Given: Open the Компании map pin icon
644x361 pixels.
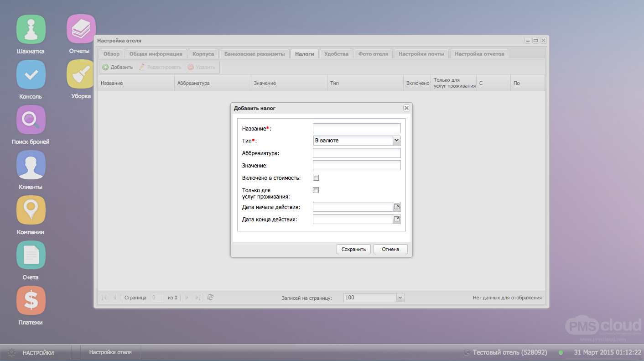Looking at the screenshot, I should [31, 210].
